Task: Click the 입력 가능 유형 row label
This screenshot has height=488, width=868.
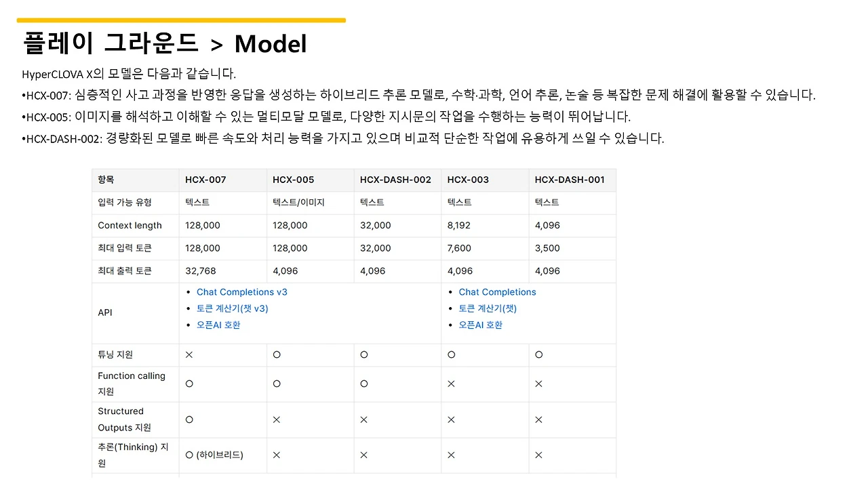Action: tap(125, 203)
